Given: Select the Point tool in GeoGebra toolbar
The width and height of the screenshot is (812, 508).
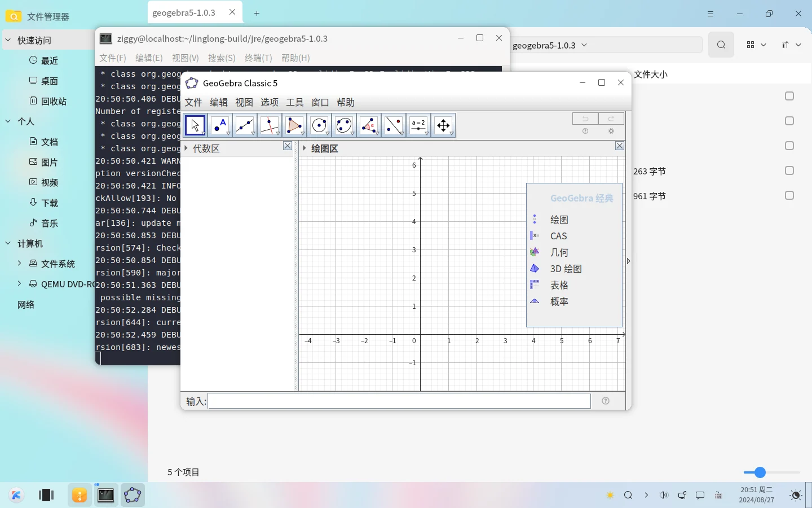Looking at the screenshot, I should [220, 125].
